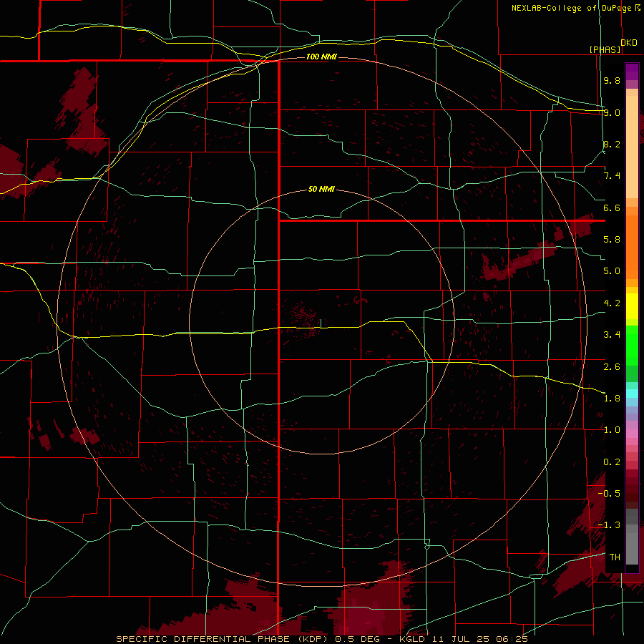Click the 7.4 scale value
The width and height of the screenshot is (644, 644).
[612, 176]
